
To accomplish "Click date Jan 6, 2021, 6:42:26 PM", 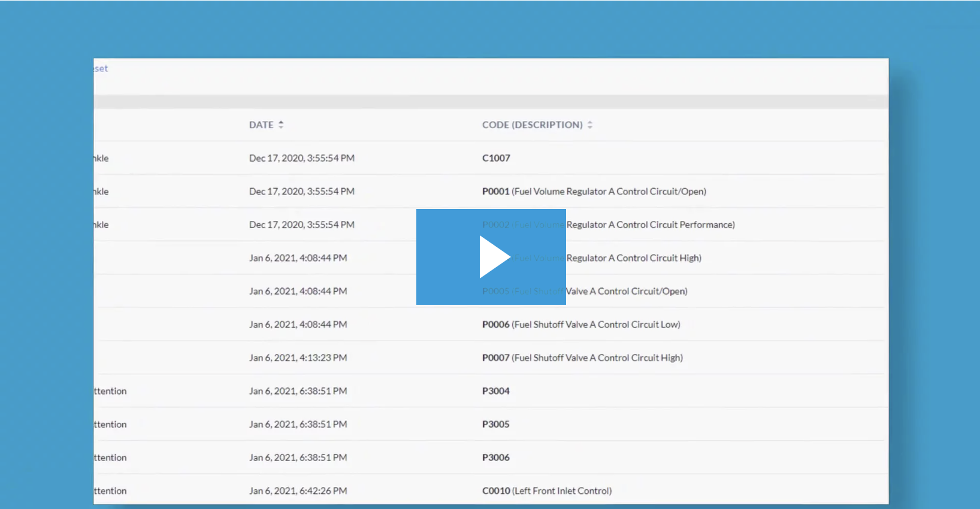I will (298, 491).
